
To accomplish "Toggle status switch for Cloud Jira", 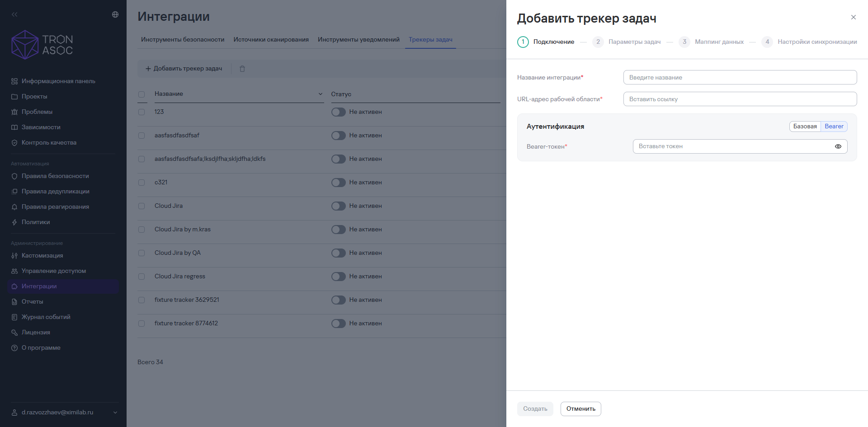I will (338, 206).
